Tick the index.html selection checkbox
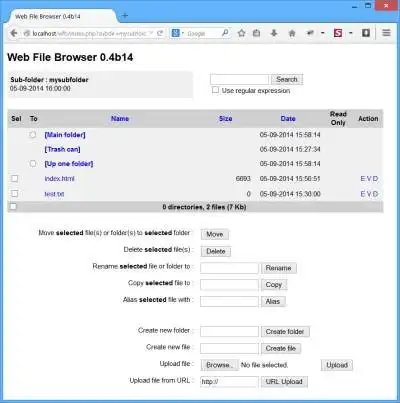This screenshot has height=403, width=400. click(x=15, y=178)
